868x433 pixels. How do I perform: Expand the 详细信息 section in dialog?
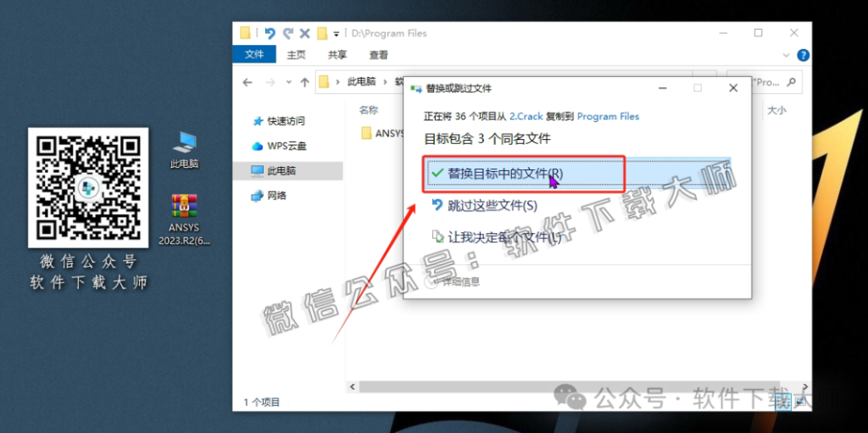(x=454, y=282)
